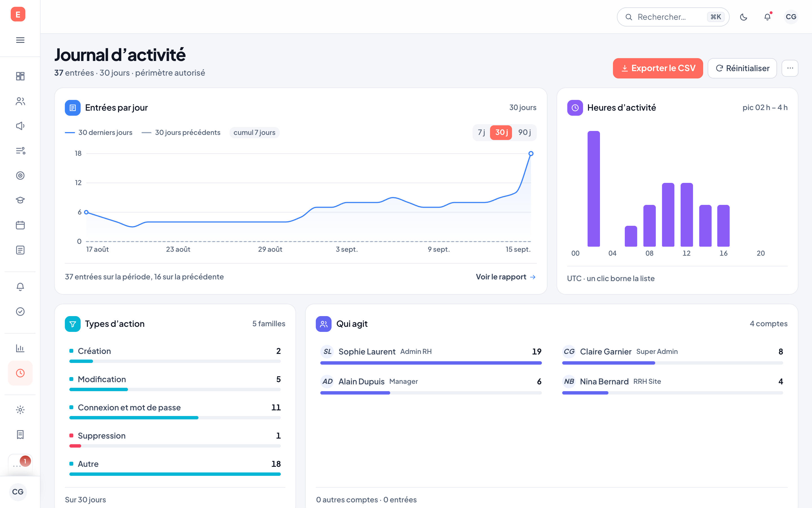Toggle the sidebar with the hamburger icon
812x508 pixels.
click(x=20, y=40)
